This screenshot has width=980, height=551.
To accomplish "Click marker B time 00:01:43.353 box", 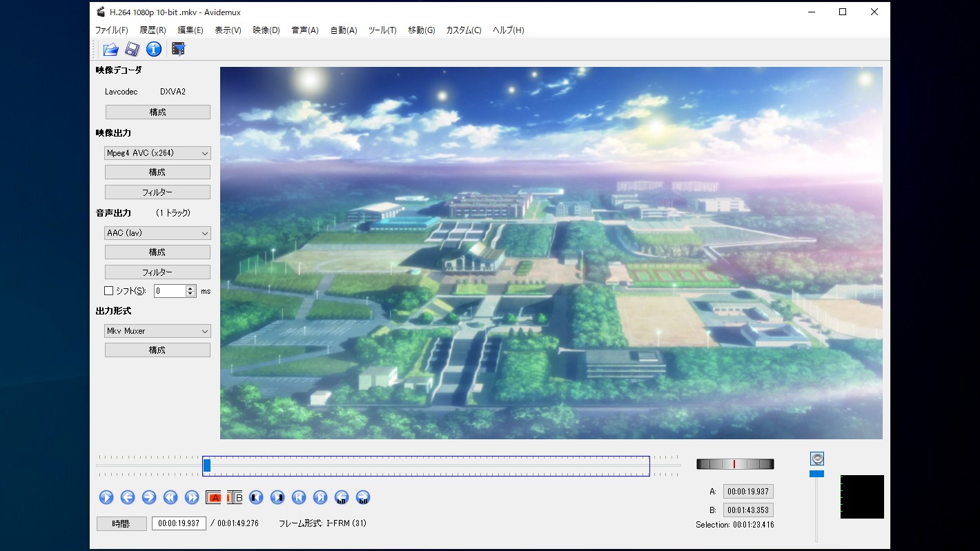I will (748, 510).
